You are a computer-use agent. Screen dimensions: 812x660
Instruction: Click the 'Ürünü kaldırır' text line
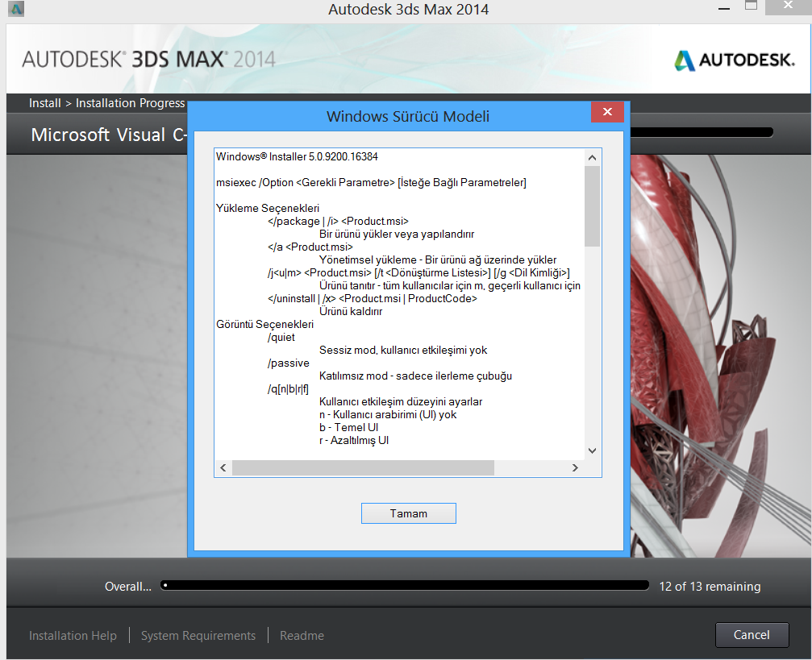point(351,311)
